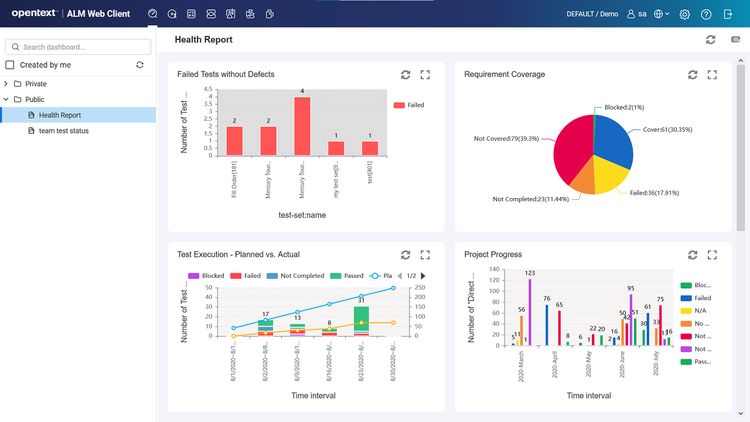Refresh the Test Execution Planned vs. Actual chart
Screen dimensions: 750x422
pos(406,255)
